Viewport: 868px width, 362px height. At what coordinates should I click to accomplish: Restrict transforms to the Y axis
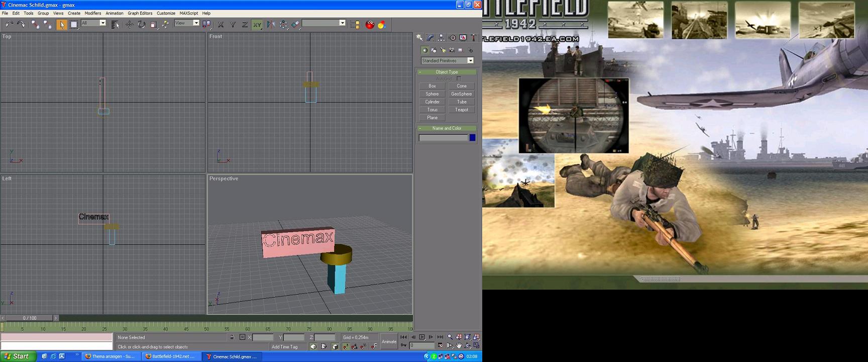click(233, 24)
